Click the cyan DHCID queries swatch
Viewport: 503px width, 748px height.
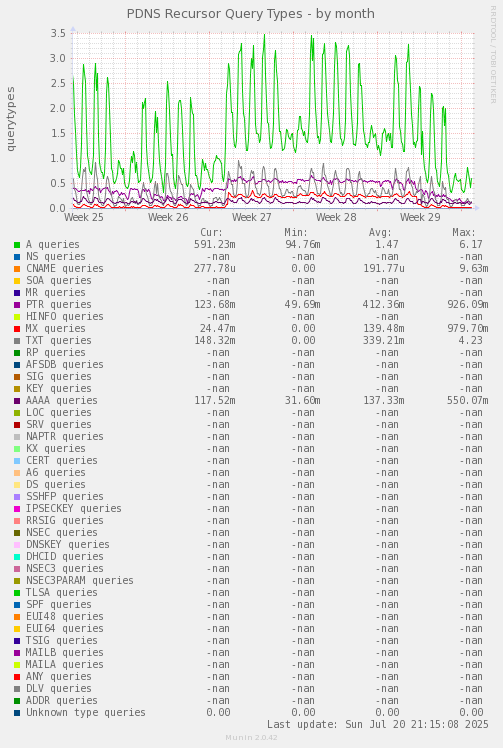[17, 557]
